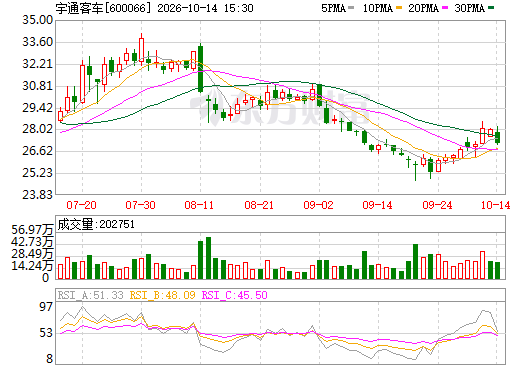Image resolution: width=520 pixels, height=365 pixels.
Task: Click the 成交量:202751 volume label
Action: coord(96,224)
